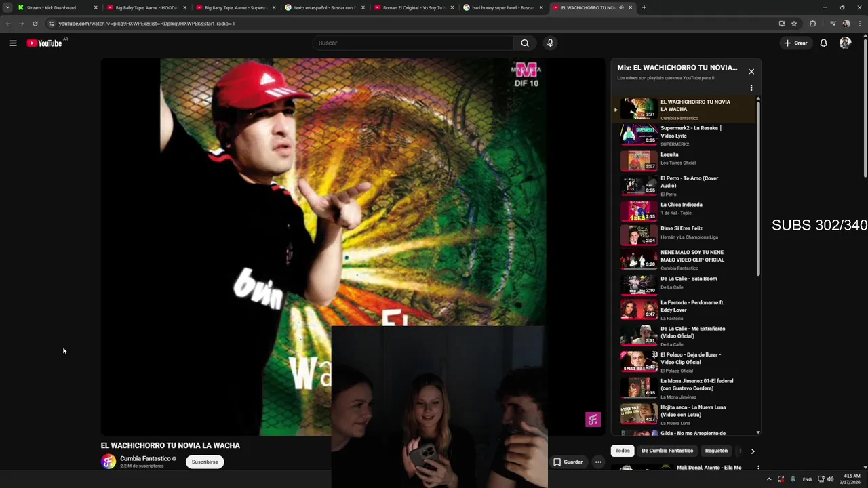Open Cumbia Fantastico channel name link

pyautogui.click(x=145, y=458)
